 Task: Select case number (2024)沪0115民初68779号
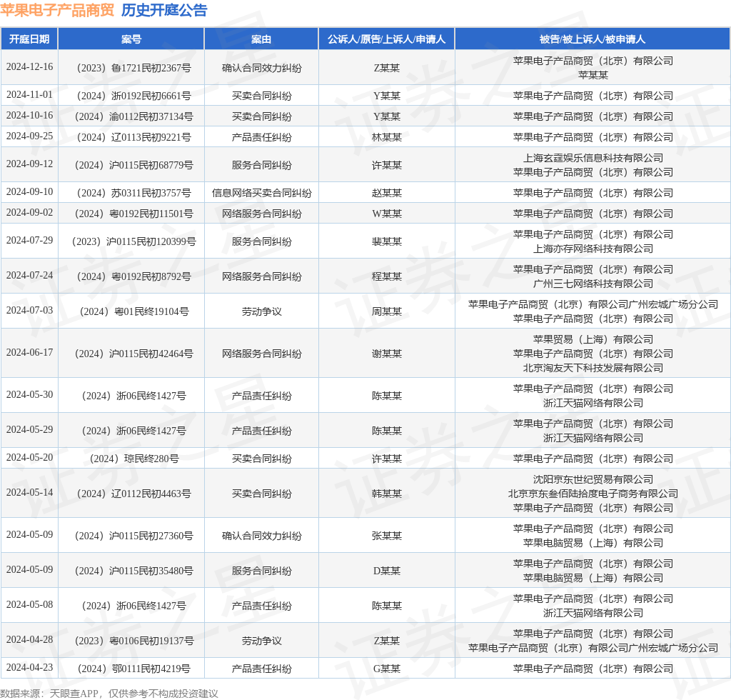pos(133,165)
